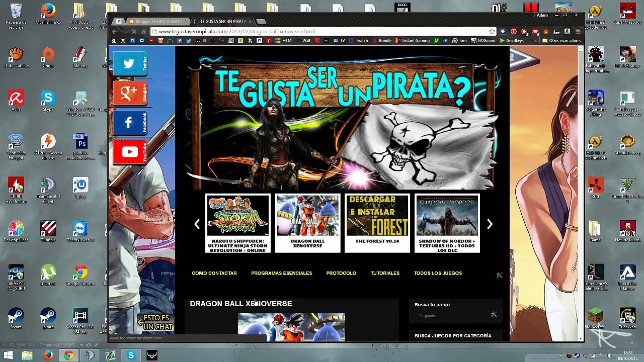Viewport: 644px width, 362px height.
Task: Open Hotline Miami desktop shortcut
Action: 627,231
